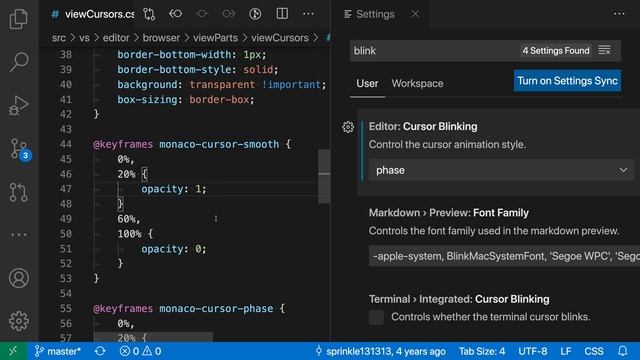Click '@keyframes monaco-cursor-phase' line

[189, 309]
